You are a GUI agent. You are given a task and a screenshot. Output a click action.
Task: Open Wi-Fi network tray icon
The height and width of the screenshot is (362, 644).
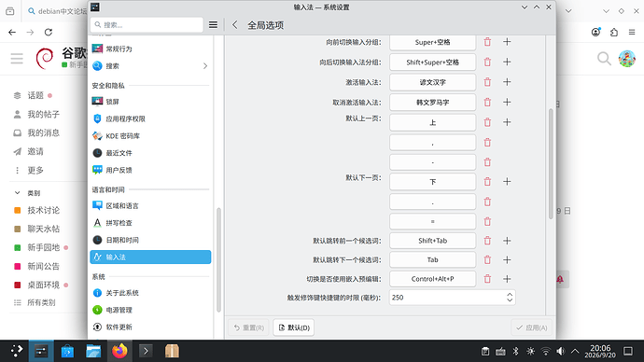click(545, 351)
